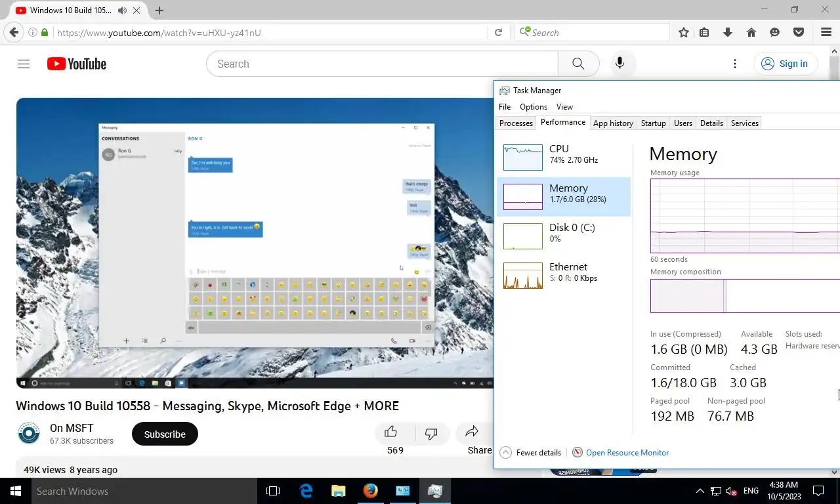This screenshot has width=840, height=504.
Task: Click the YouTube video player thumbnail
Action: point(255,243)
